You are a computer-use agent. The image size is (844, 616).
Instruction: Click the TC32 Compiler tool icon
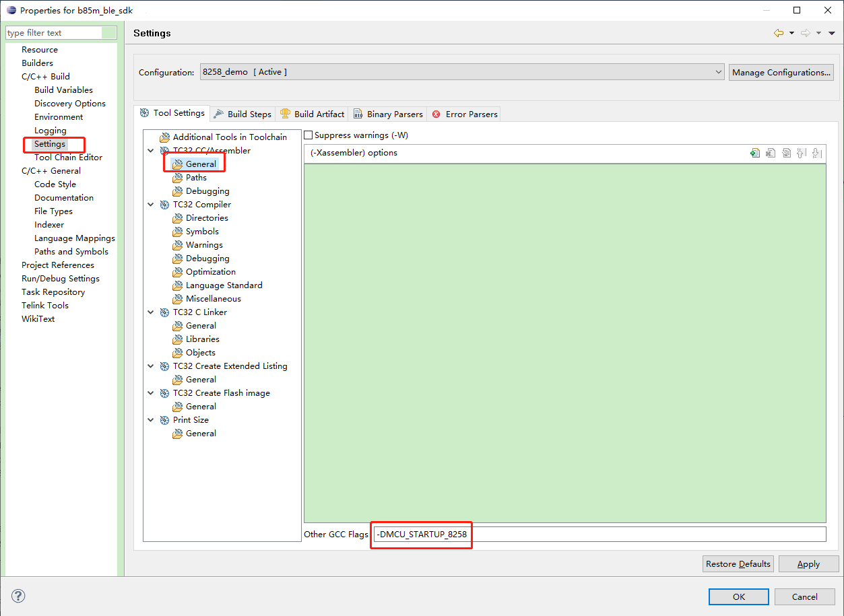(x=165, y=204)
